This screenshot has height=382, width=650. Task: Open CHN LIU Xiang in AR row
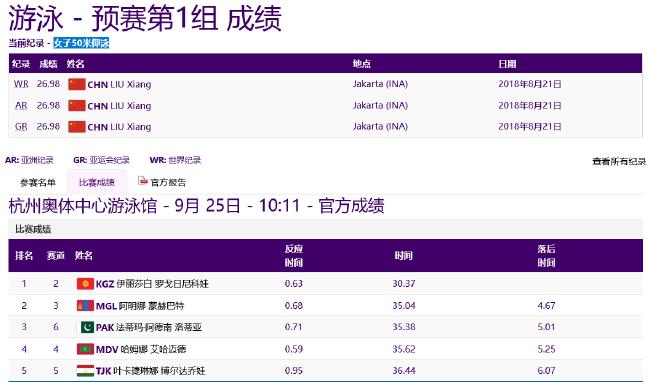tap(119, 106)
